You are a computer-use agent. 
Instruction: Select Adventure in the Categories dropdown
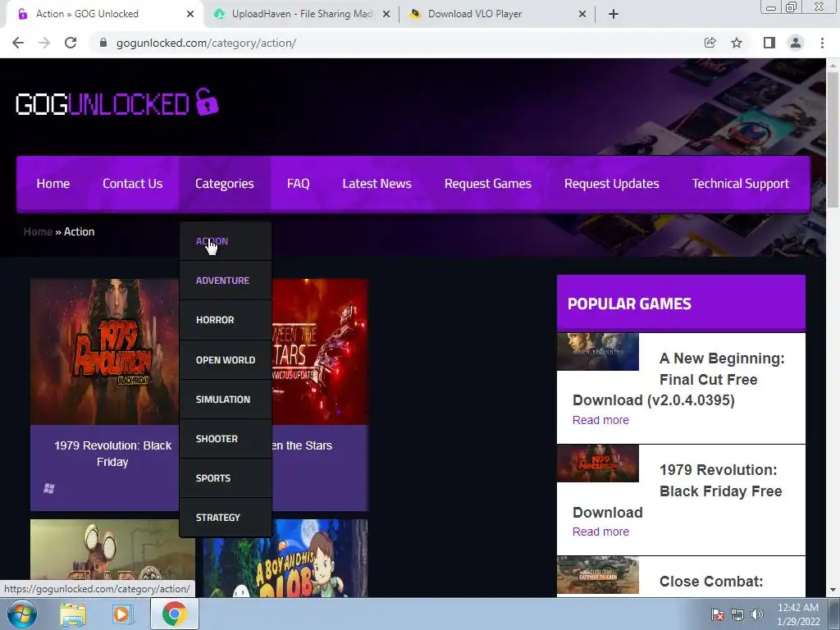tap(226, 281)
